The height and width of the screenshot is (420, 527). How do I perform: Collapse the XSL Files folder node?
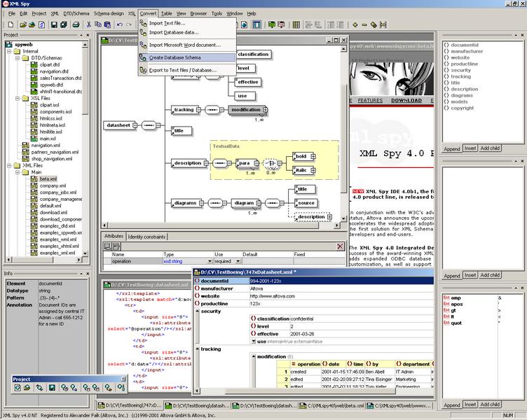point(18,99)
